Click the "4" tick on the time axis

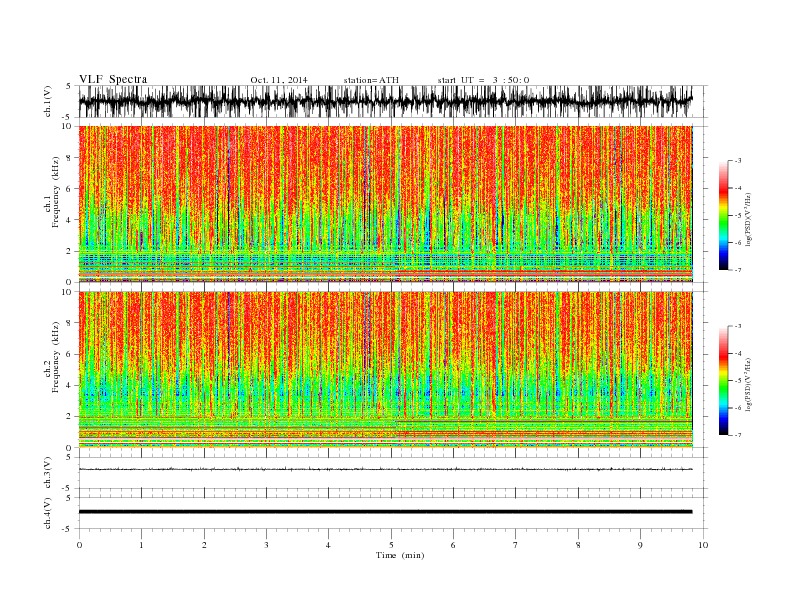tap(328, 545)
